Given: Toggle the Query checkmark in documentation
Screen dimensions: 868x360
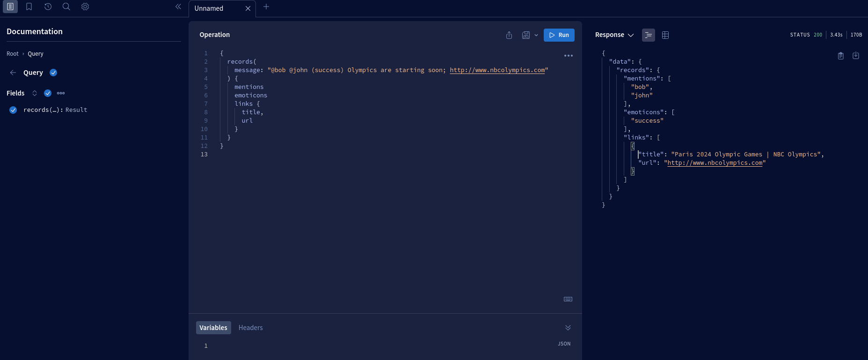Looking at the screenshot, I should [53, 73].
